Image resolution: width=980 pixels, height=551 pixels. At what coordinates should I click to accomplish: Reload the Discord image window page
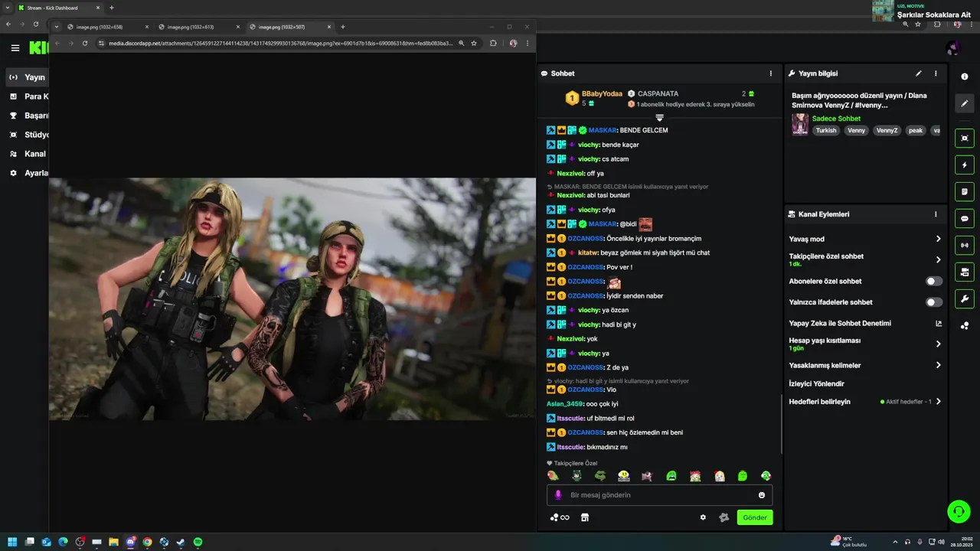[85, 44]
